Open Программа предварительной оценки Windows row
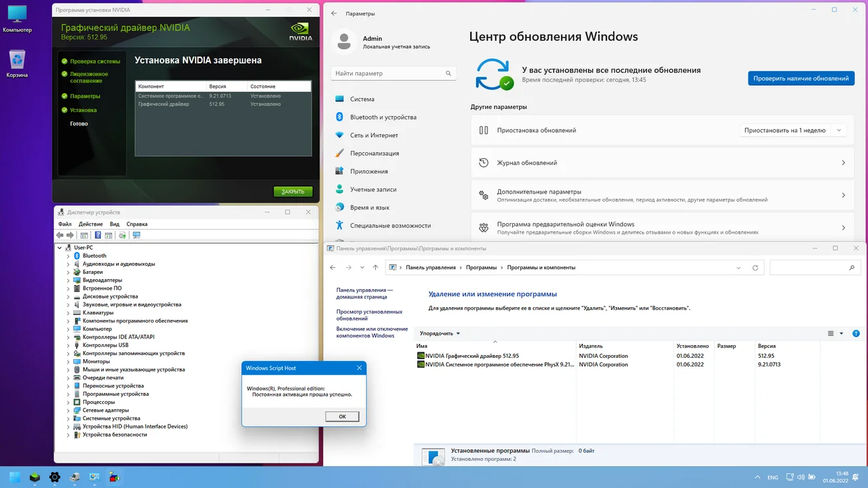The image size is (868, 488). click(x=662, y=228)
